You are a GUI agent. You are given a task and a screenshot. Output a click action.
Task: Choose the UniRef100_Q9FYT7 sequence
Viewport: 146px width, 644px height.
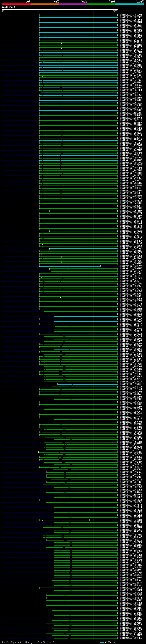[x=131, y=324]
